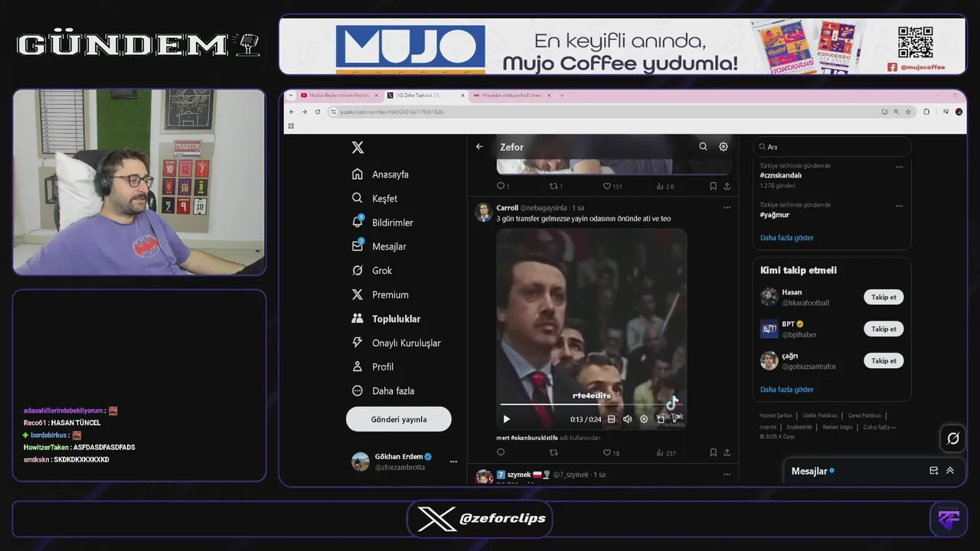Click Daha fazla göster under Kimi takip etmeli
This screenshot has width=980, height=551.
tap(786, 390)
